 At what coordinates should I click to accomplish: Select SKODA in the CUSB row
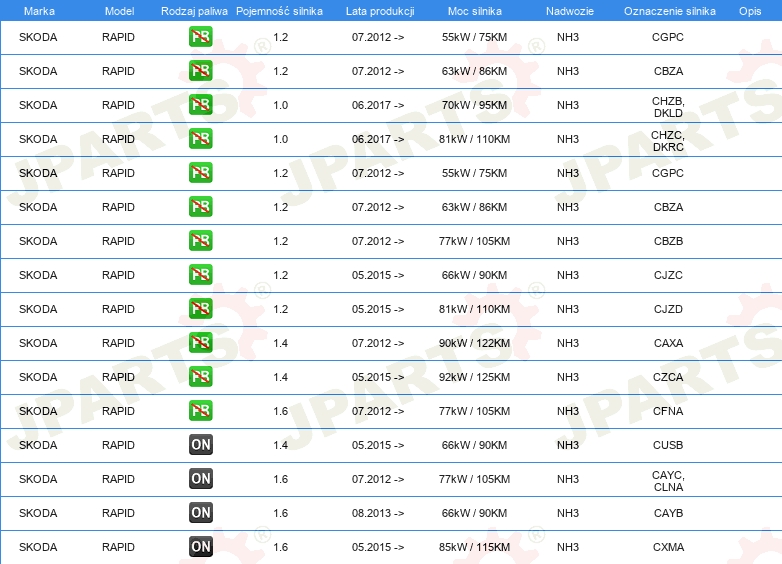[x=38, y=445]
